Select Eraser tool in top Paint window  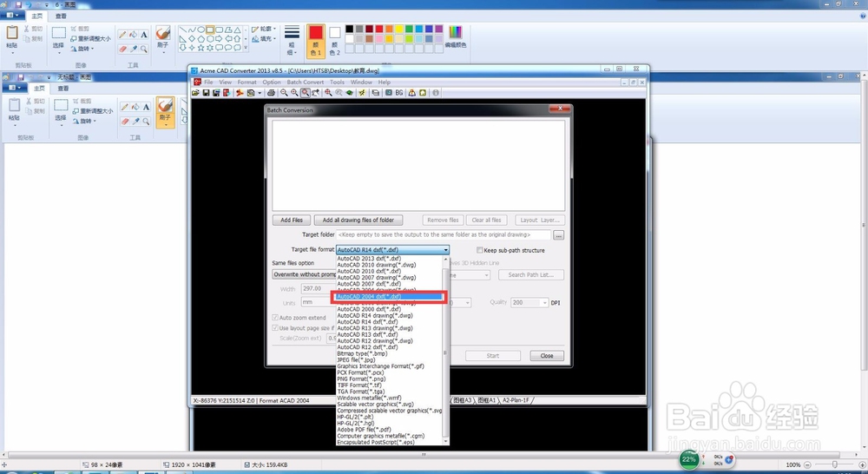[x=123, y=49]
